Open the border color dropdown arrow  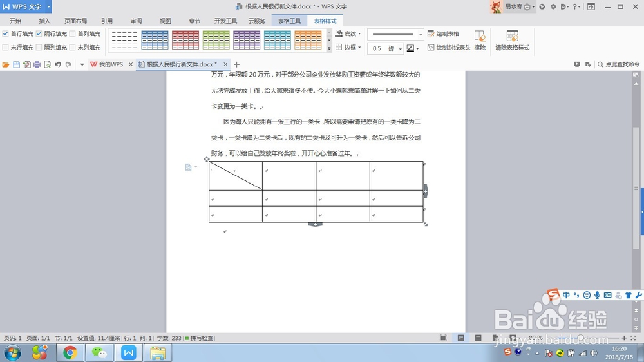[x=417, y=48]
